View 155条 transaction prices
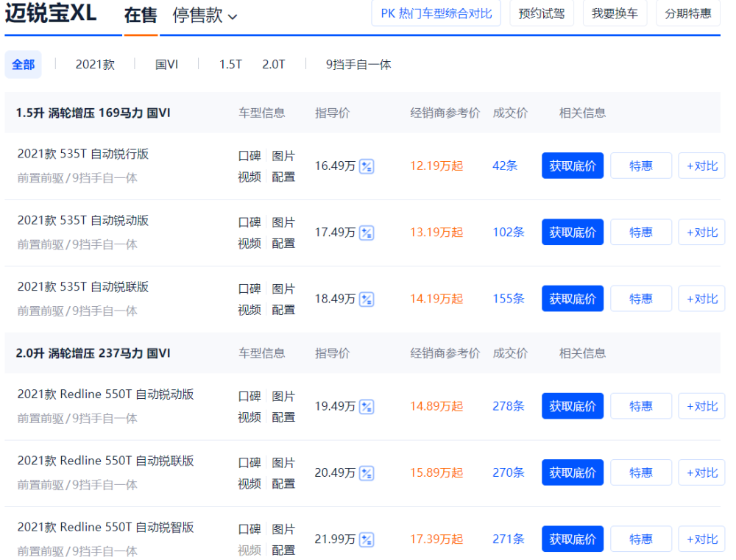 (509, 299)
